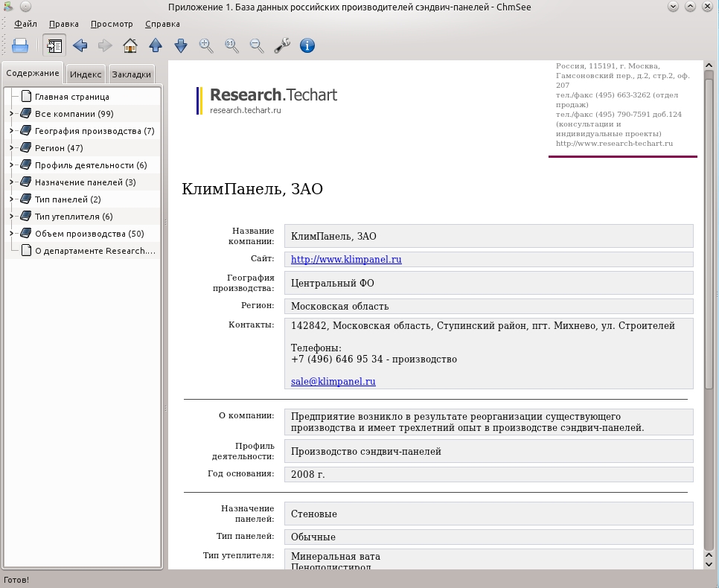Expand the Тип панелей (2) node
The image size is (719, 588).
(x=11, y=199)
